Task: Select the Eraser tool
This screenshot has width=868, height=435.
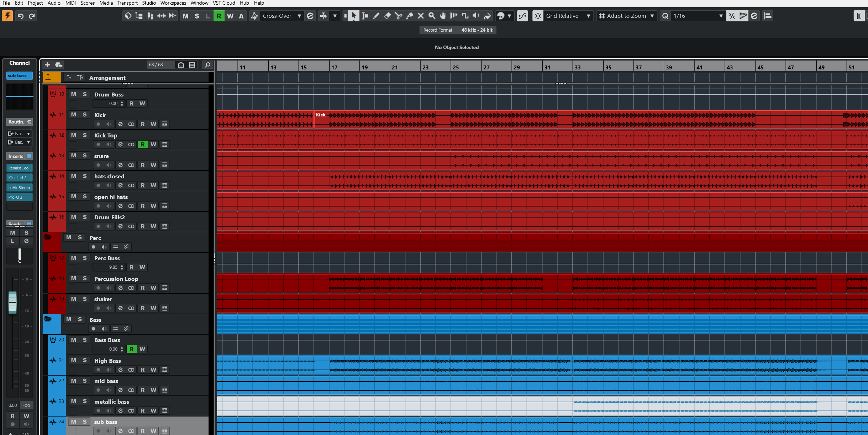Action: pos(387,16)
